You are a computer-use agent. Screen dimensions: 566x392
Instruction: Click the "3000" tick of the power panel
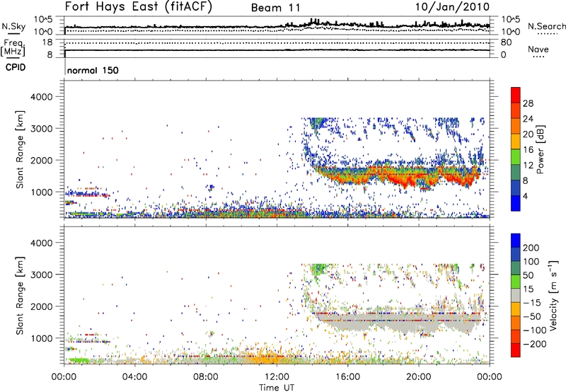coord(41,129)
